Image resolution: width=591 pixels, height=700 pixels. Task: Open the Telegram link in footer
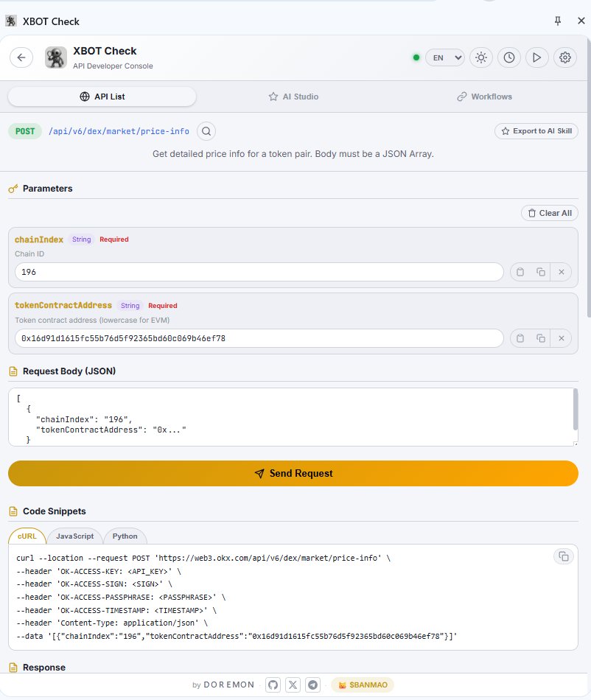click(313, 685)
